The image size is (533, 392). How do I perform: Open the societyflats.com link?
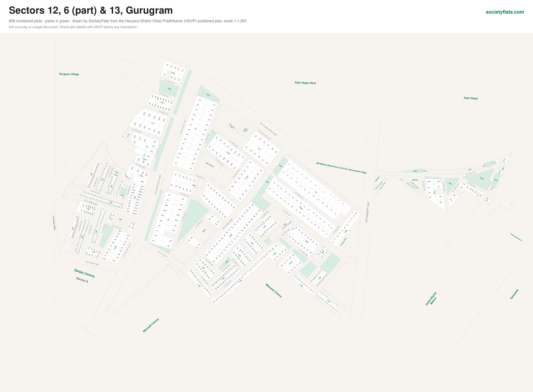[505, 12]
